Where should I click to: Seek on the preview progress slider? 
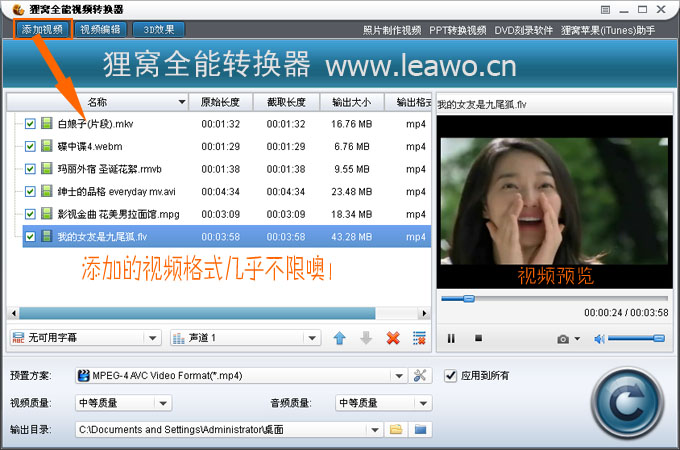[x=554, y=298]
